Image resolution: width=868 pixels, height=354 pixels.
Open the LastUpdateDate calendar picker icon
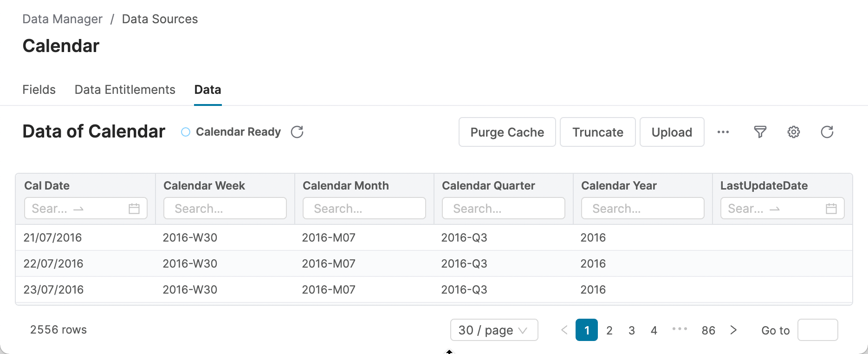pyautogui.click(x=831, y=209)
